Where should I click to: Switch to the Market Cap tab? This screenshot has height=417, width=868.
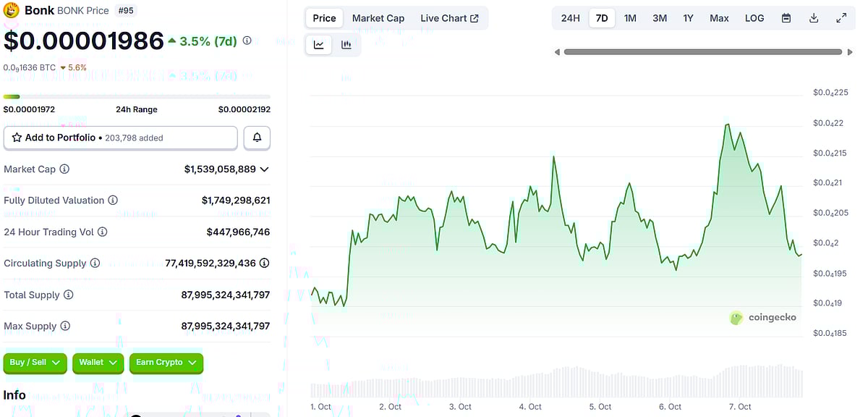coord(378,17)
